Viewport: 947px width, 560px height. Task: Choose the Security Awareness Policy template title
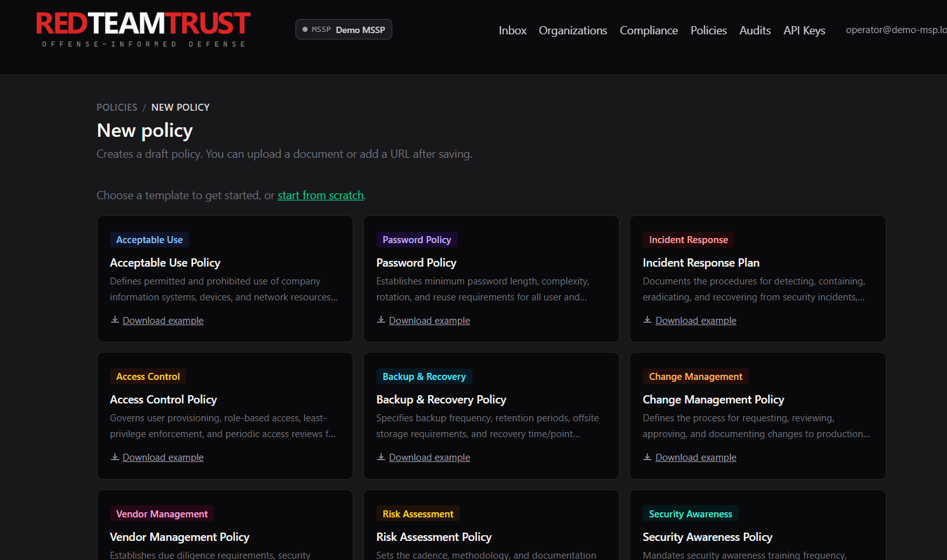(707, 537)
